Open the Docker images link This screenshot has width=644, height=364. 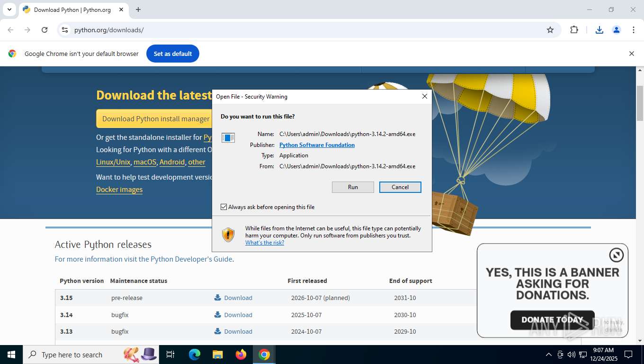pos(119,190)
